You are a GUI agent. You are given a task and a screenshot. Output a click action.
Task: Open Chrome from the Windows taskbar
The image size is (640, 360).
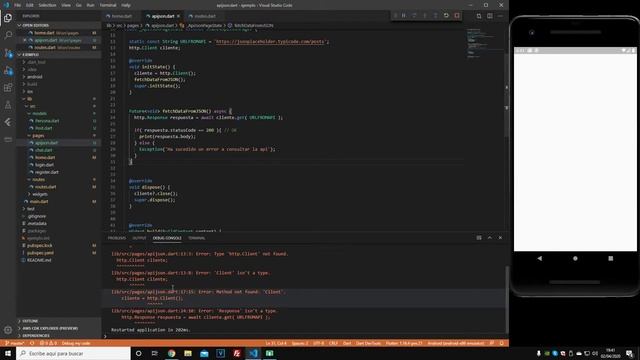[171, 353]
